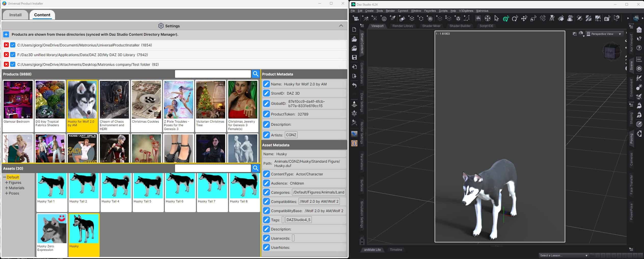644x259 pixels.
Task: Edit the product Name field pencil icon
Action: point(266,84)
